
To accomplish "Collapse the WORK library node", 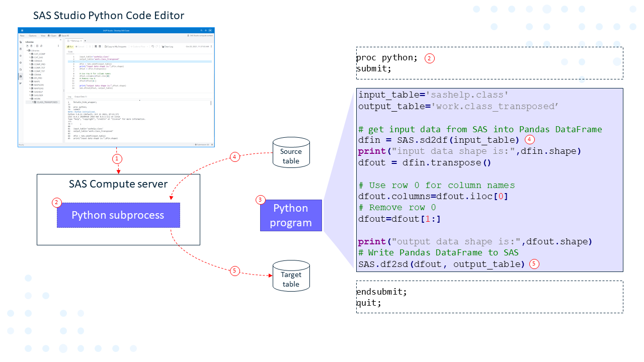I will click(x=30, y=99).
